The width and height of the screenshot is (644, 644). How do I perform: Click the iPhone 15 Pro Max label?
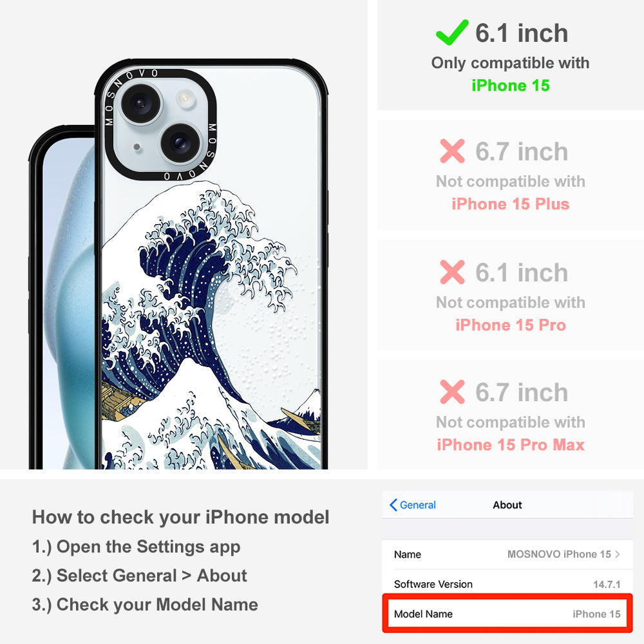[x=511, y=445]
